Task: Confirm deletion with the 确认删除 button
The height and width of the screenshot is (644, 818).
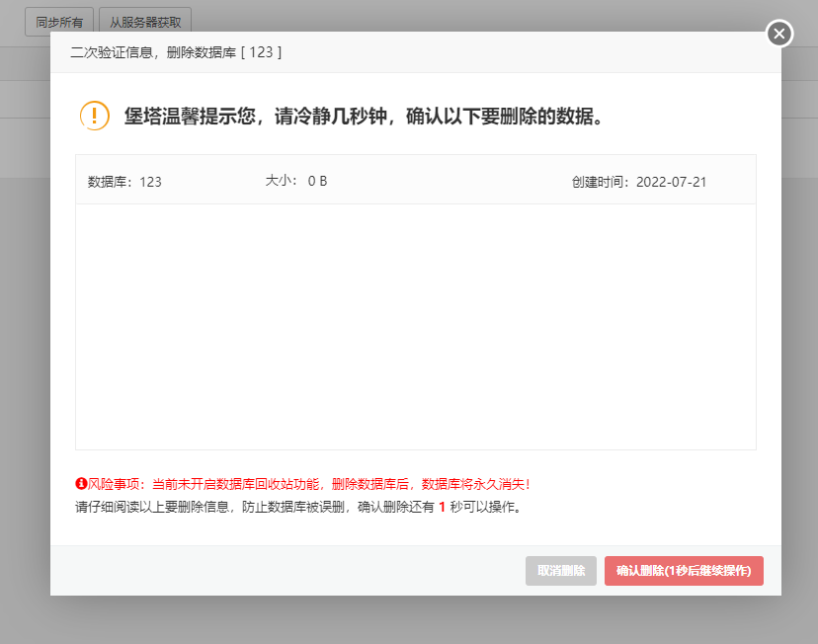Action: point(684,571)
